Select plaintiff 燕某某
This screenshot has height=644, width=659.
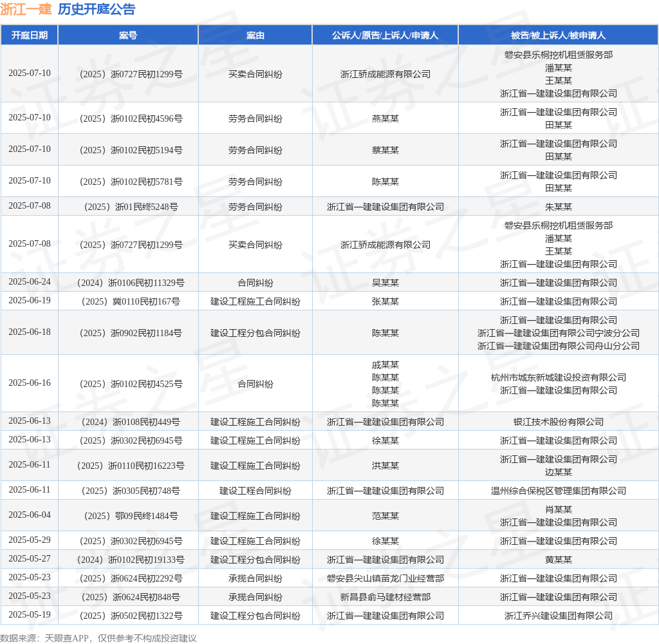(x=385, y=118)
